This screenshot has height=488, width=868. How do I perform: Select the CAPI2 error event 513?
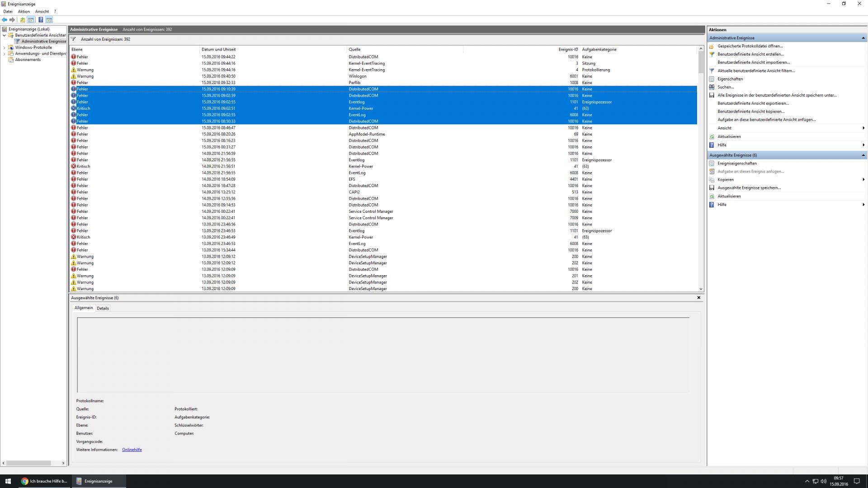pyautogui.click(x=383, y=192)
